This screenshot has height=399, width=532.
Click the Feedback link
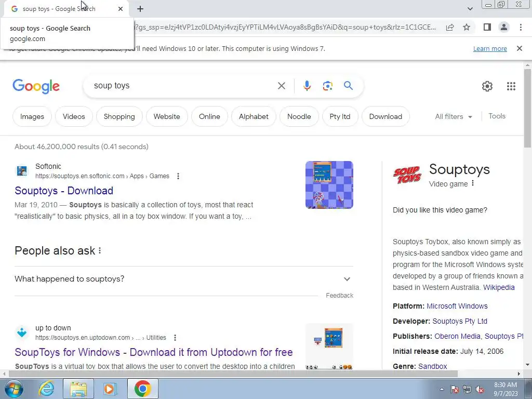click(x=339, y=296)
